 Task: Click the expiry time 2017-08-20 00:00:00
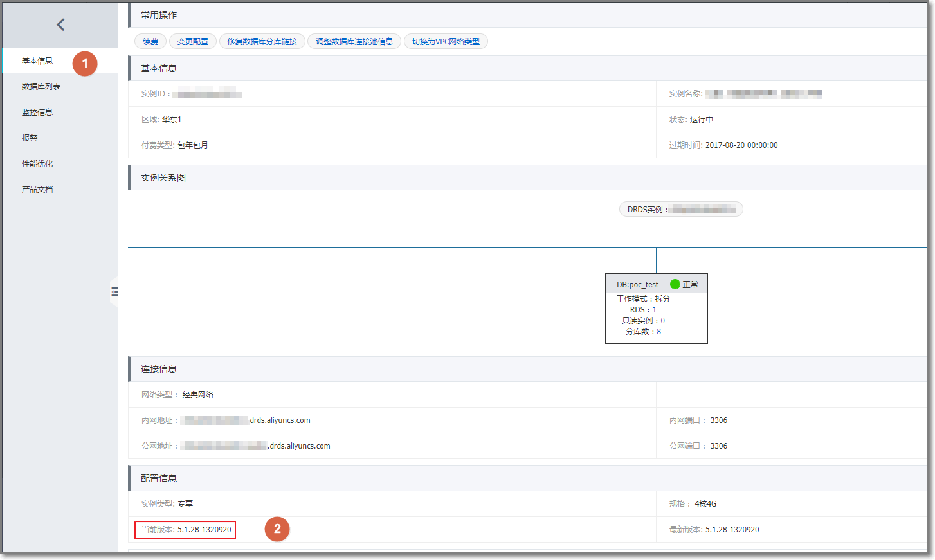tap(741, 145)
